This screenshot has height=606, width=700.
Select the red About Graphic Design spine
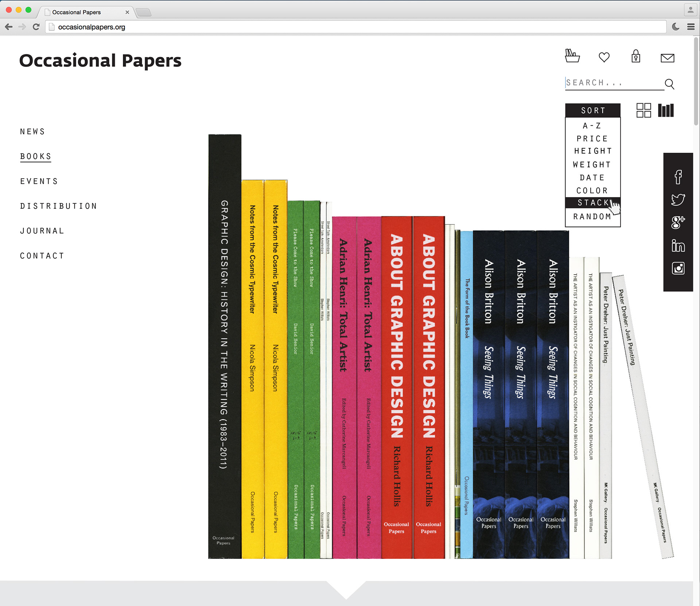397,386
